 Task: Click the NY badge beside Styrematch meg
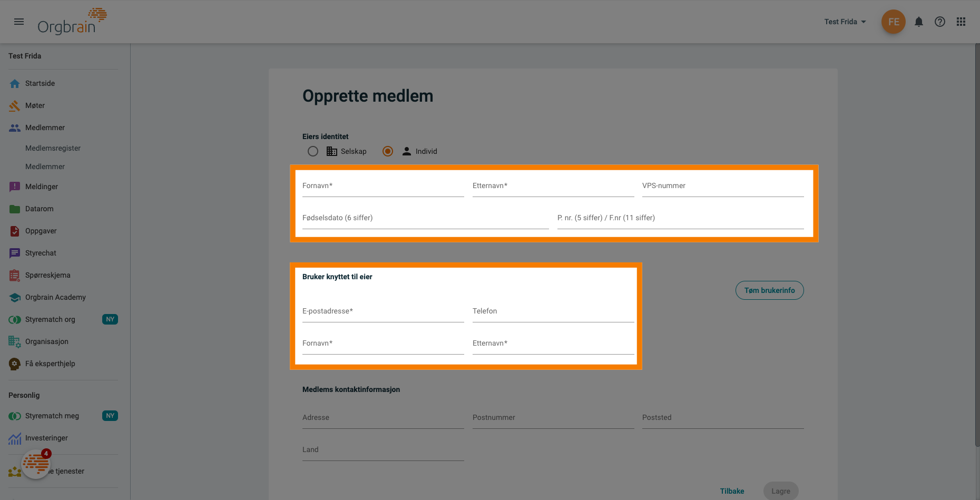pos(110,416)
